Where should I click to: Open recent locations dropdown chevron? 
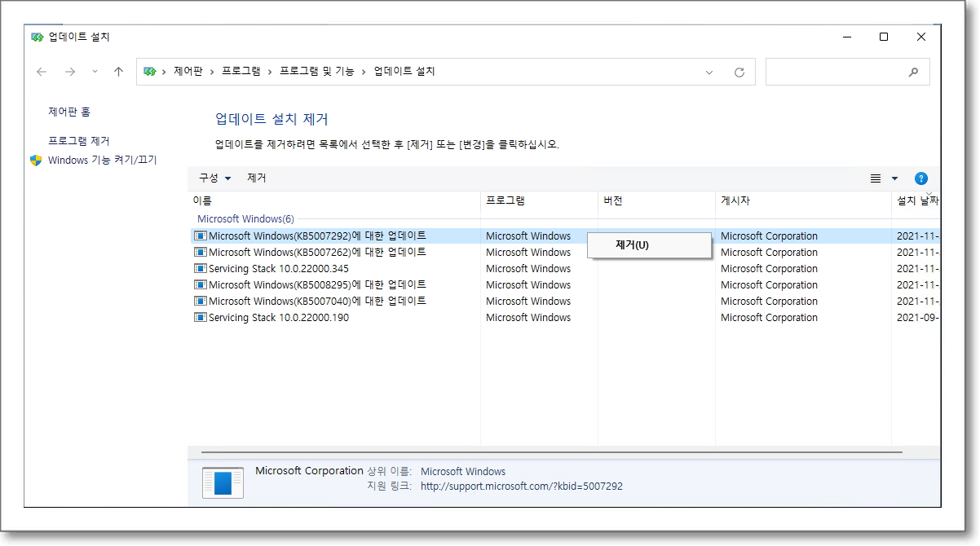[x=95, y=72]
